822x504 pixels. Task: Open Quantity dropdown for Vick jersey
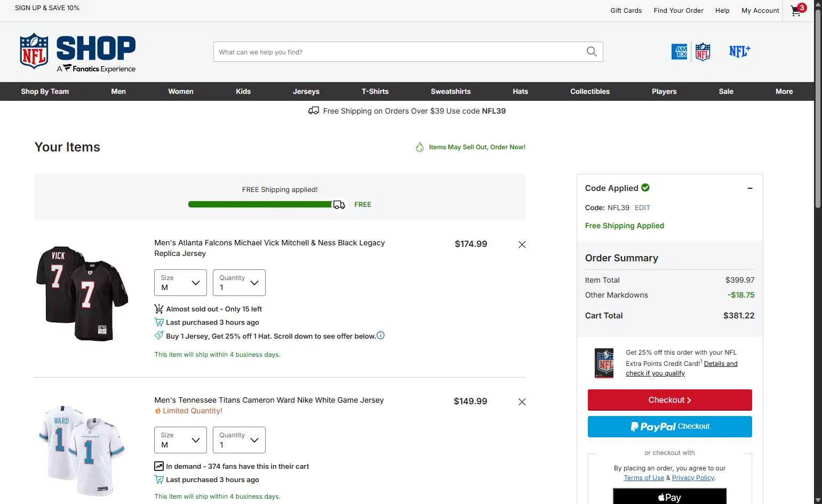(239, 283)
